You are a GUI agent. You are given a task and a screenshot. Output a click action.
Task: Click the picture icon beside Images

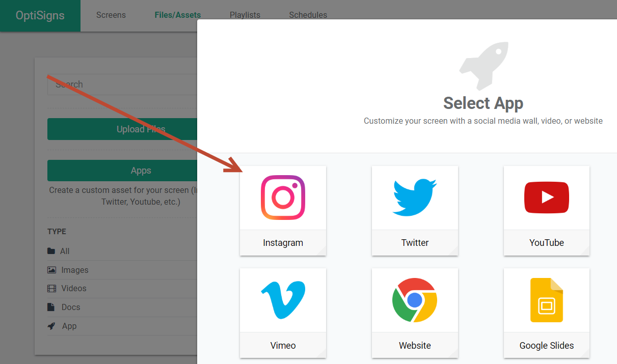(x=51, y=270)
